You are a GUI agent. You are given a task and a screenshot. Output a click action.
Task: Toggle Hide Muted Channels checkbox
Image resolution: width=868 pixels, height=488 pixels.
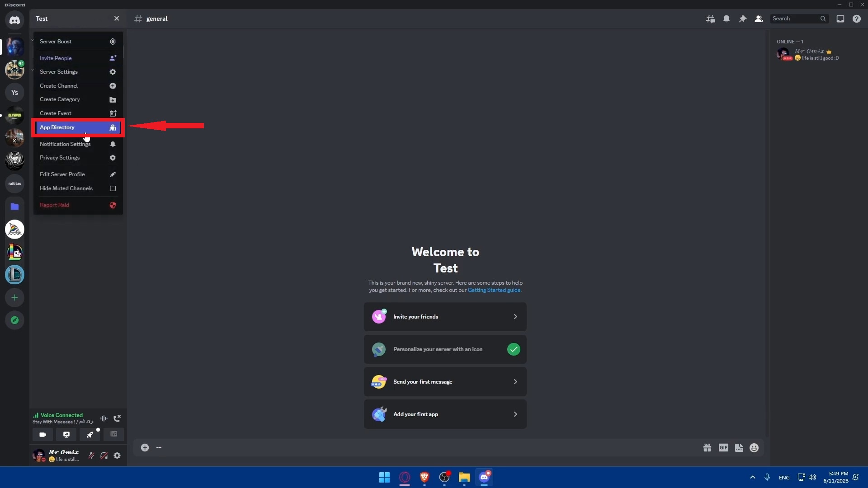click(x=113, y=188)
